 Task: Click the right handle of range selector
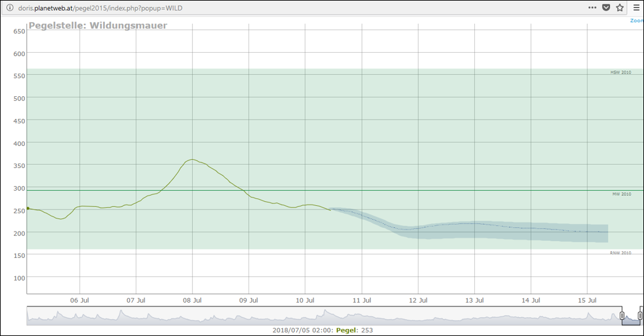pos(640,315)
